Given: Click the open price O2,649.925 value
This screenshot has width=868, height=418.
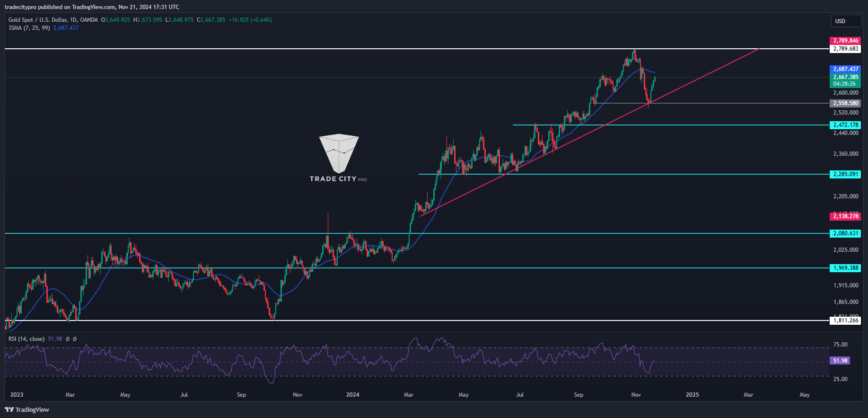Looking at the screenshot, I should pos(115,20).
